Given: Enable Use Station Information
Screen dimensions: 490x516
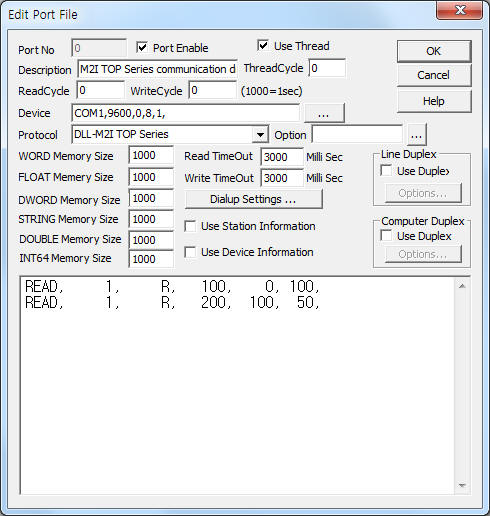Looking at the screenshot, I should click(x=190, y=226).
